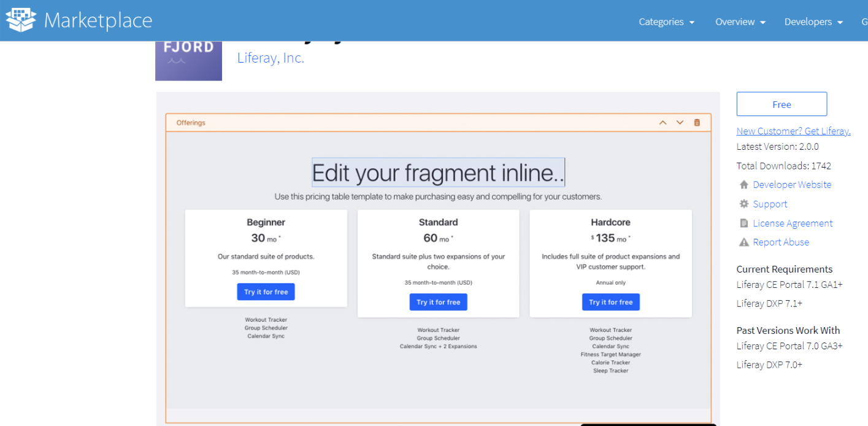Click Total Downloads: 1742 text
The image size is (868, 426).
tap(784, 166)
